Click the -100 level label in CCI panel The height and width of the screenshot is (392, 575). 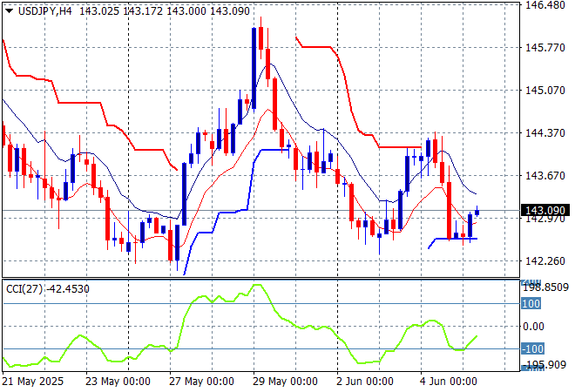(531, 349)
